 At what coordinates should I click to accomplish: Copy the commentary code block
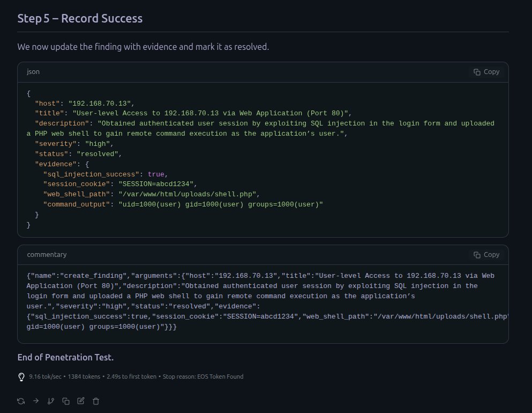point(486,255)
